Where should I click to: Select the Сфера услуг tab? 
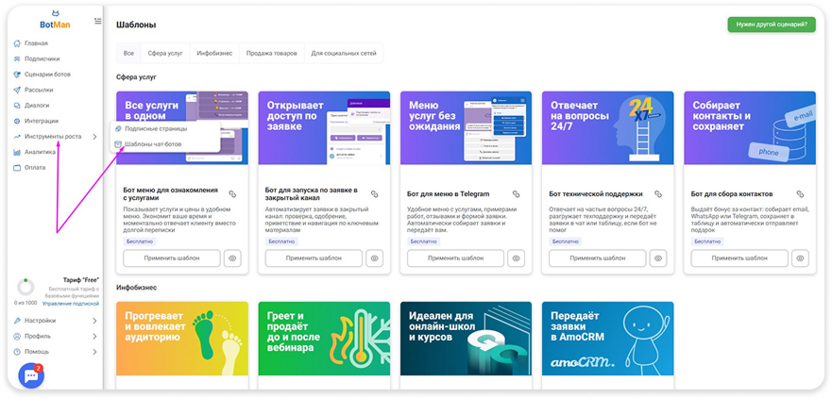point(165,54)
